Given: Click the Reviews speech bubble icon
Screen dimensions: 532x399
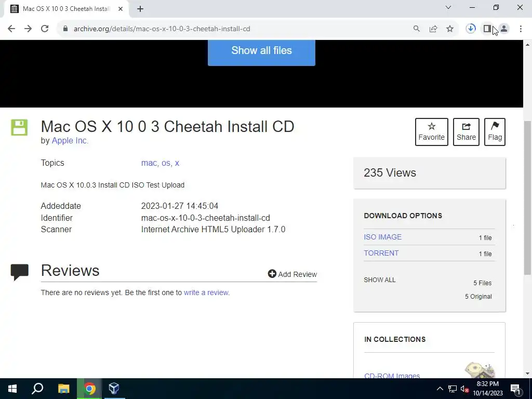Looking at the screenshot, I should [x=20, y=272].
